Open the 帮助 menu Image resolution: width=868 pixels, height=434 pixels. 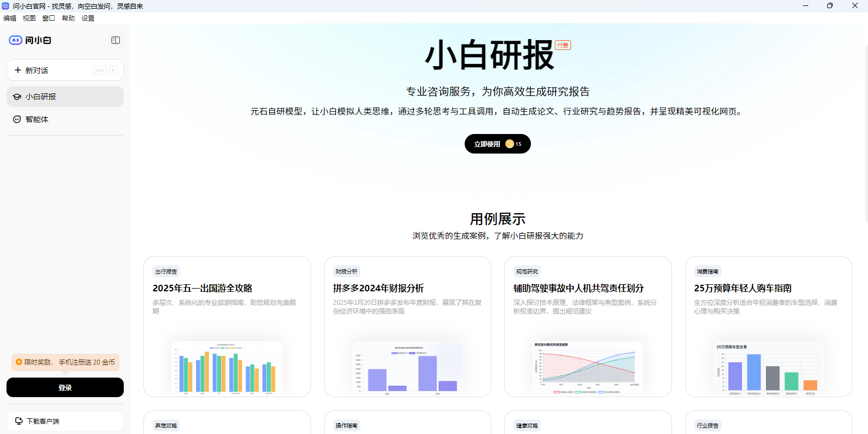68,18
